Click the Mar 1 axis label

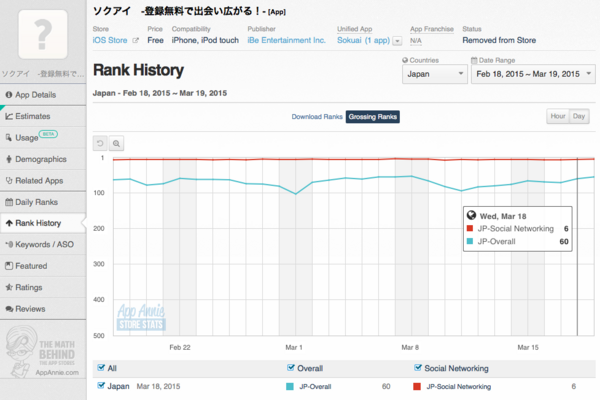click(294, 347)
